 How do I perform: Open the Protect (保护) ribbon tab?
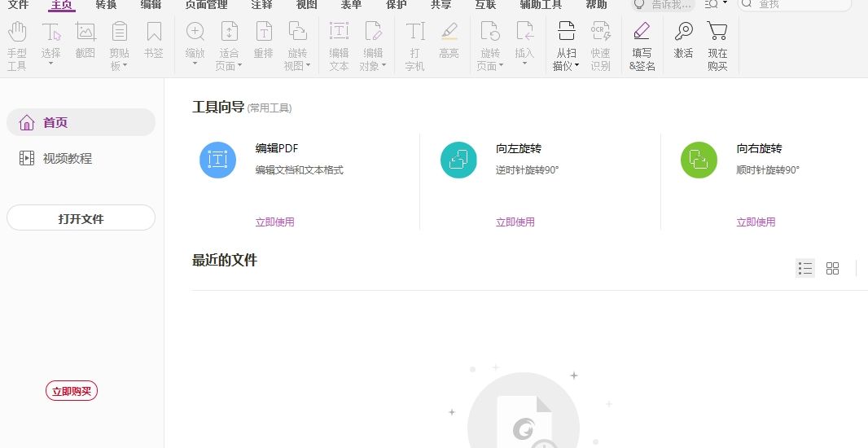(x=396, y=4)
